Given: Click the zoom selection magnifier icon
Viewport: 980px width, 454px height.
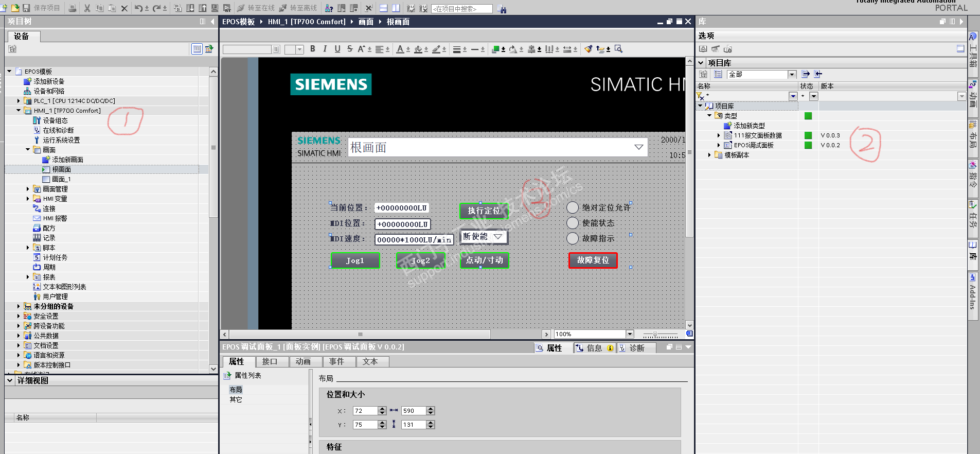Looking at the screenshot, I should [618, 49].
